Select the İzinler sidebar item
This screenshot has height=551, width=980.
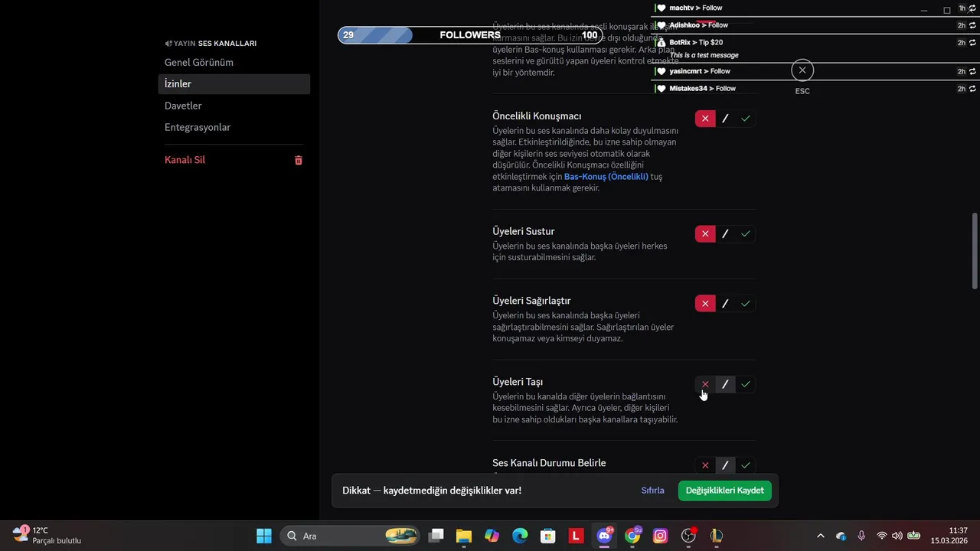[234, 84]
